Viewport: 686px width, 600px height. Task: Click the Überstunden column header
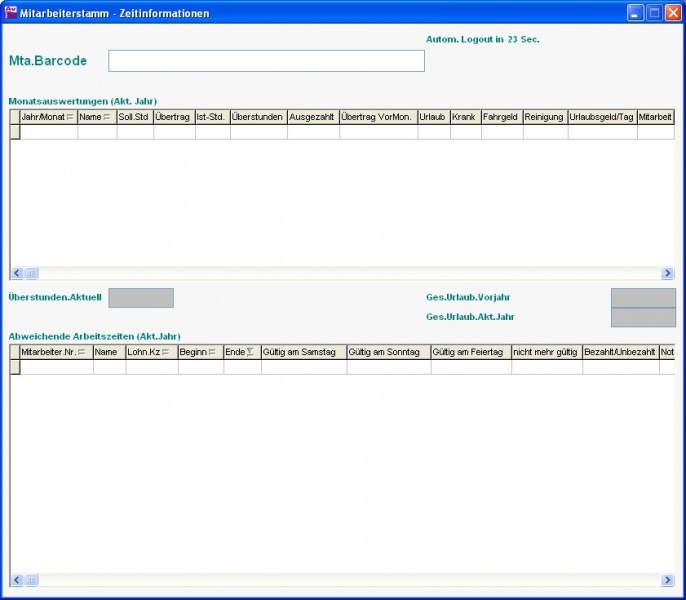(x=258, y=117)
